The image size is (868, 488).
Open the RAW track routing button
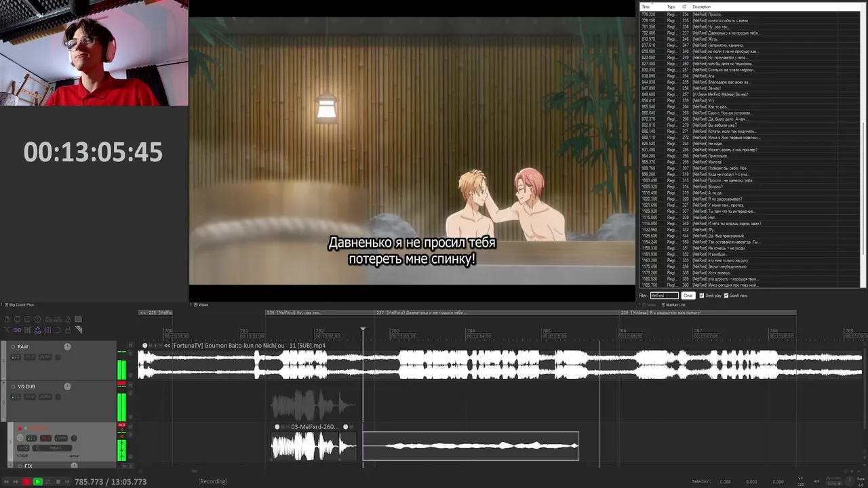click(16, 357)
